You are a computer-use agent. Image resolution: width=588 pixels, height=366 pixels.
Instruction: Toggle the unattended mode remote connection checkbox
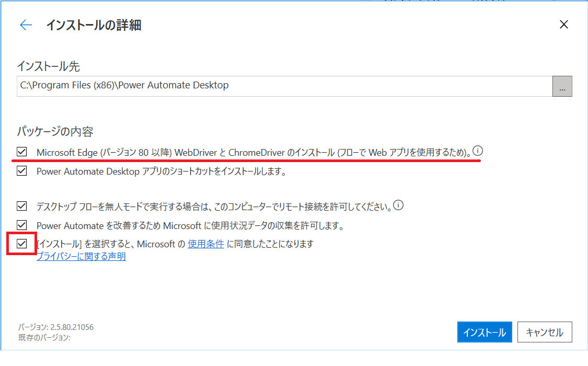[22, 206]
